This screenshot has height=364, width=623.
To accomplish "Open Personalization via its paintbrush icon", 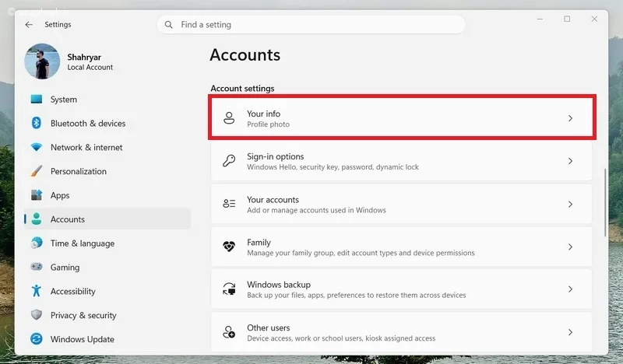I will point(36,171).
